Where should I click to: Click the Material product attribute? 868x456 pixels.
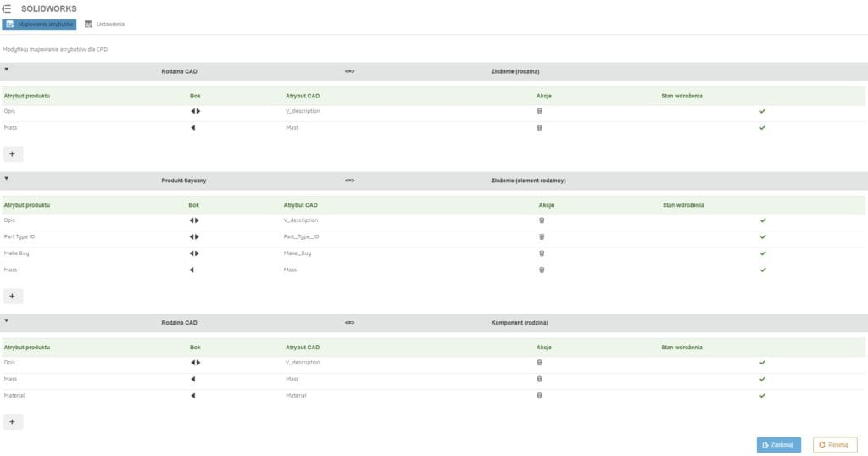[x=14, y=396]
